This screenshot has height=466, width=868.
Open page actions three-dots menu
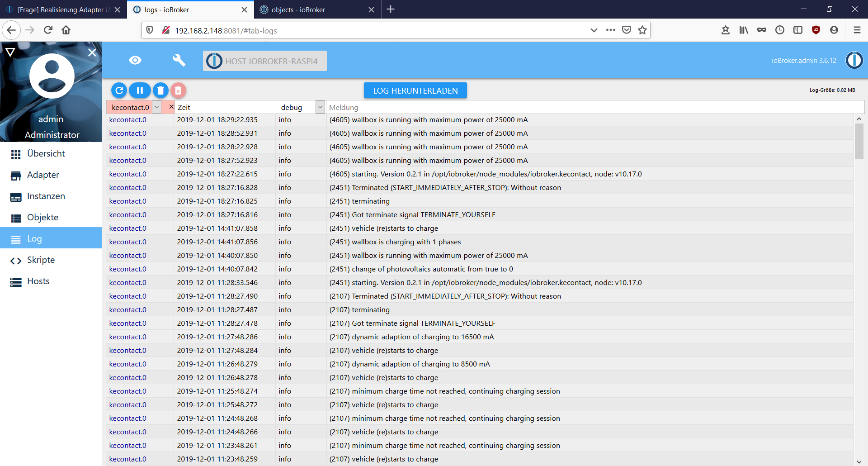(x=611, y=30)
